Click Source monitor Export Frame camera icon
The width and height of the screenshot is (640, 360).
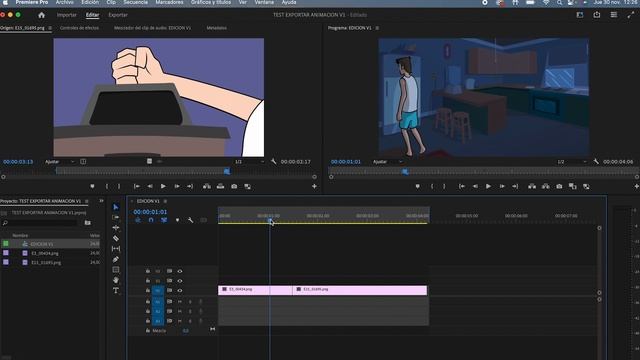click(234, 187)
